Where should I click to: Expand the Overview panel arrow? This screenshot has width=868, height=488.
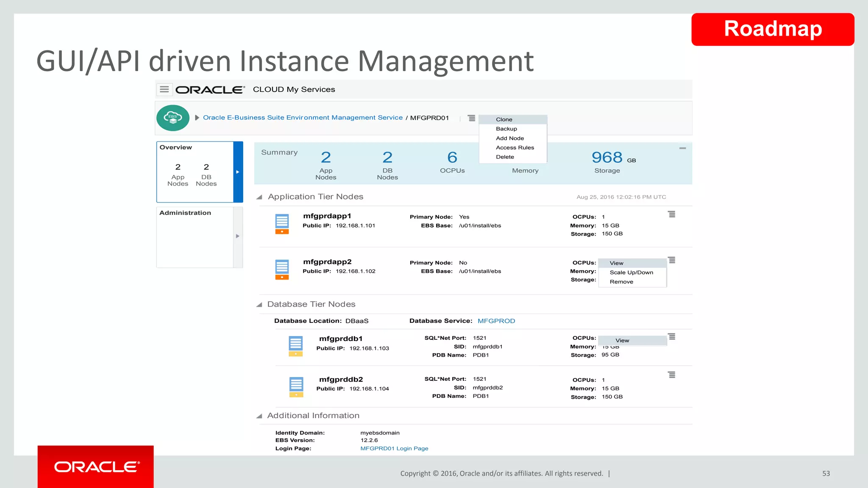pos(238,172)
